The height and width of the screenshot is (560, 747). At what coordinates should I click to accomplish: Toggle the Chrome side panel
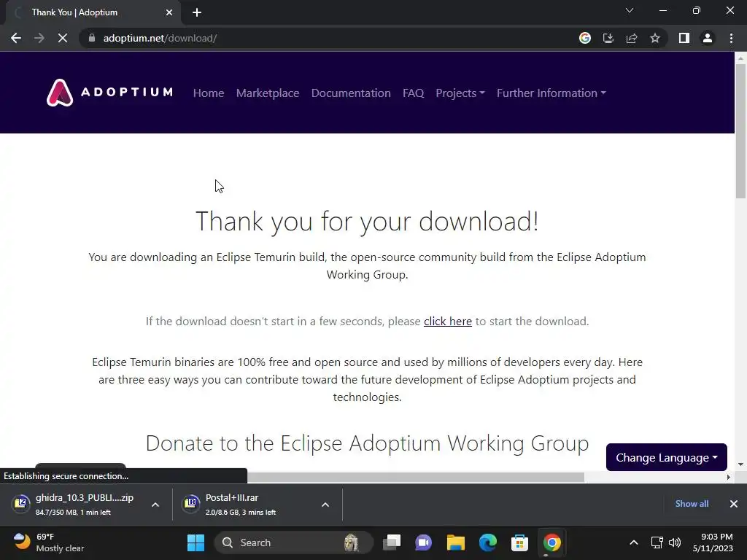pyautogui.click(x=684, y=38)
